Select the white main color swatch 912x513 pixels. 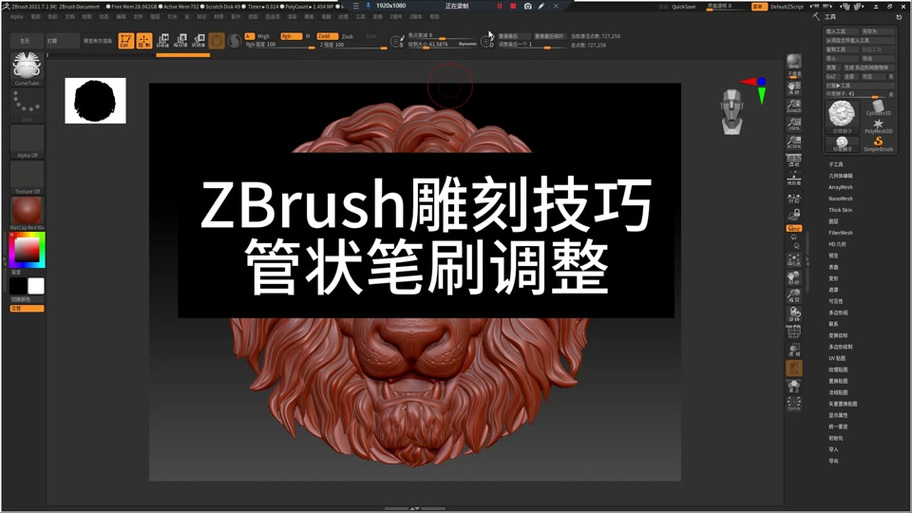tap(36, 286)
